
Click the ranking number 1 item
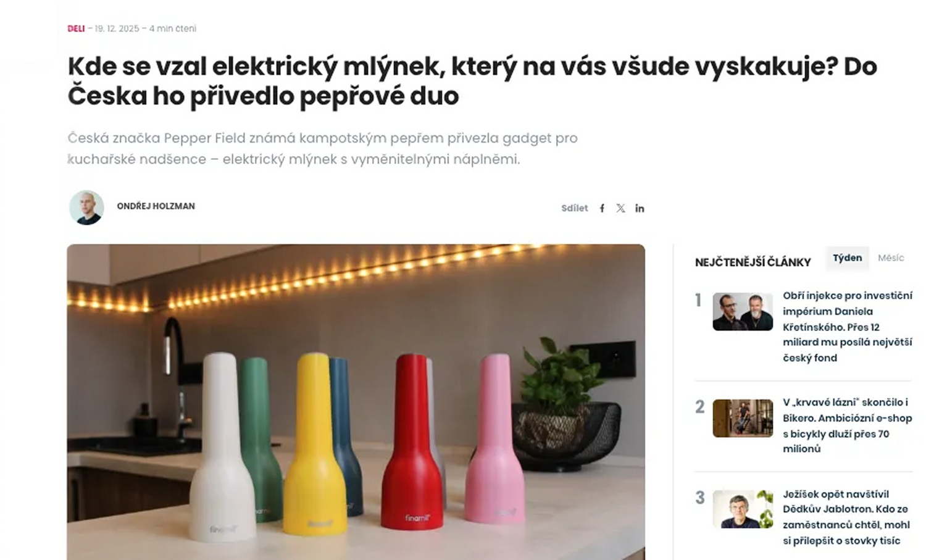coord(698,300)
